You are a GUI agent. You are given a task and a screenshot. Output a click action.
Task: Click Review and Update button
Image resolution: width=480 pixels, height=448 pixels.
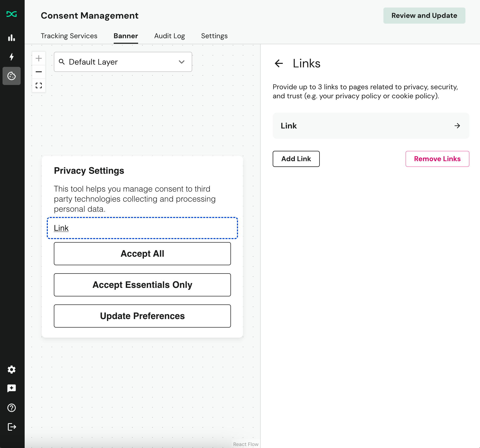(424, 16)
